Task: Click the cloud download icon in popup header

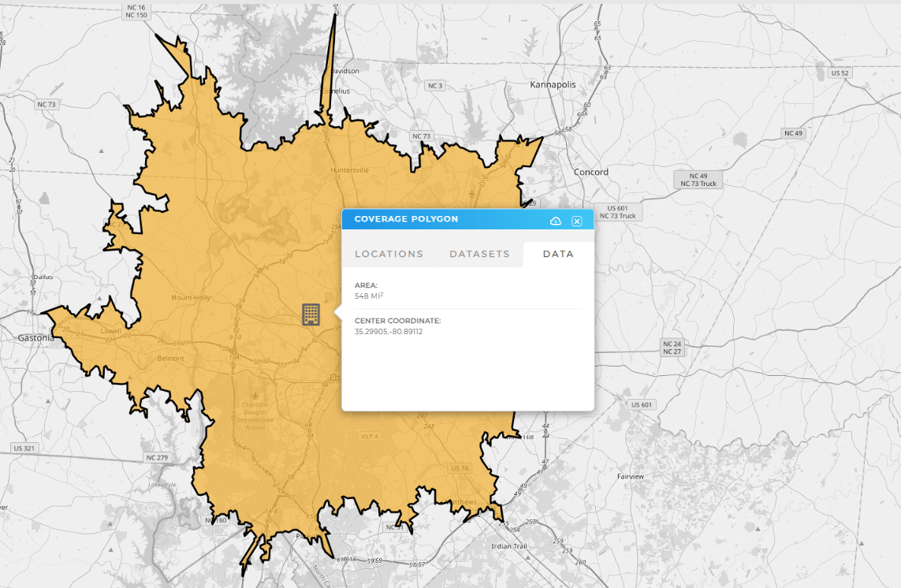Action: (x=555, y=221)
